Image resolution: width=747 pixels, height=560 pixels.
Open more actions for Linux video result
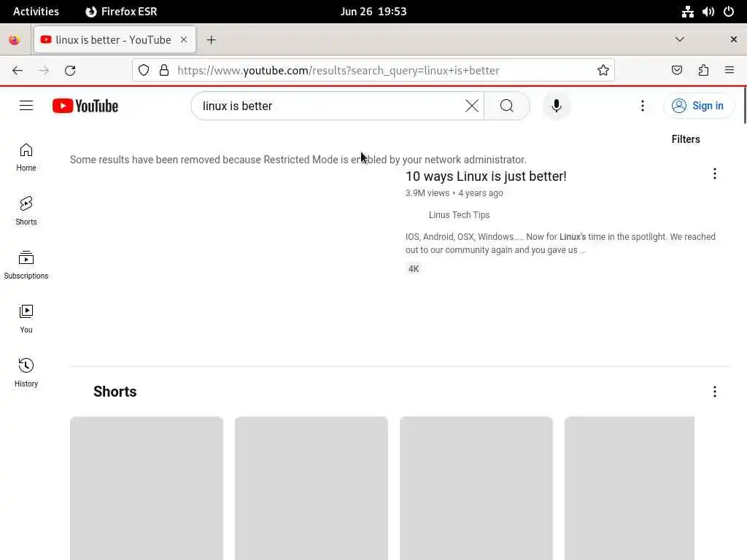tap(715, 174)
